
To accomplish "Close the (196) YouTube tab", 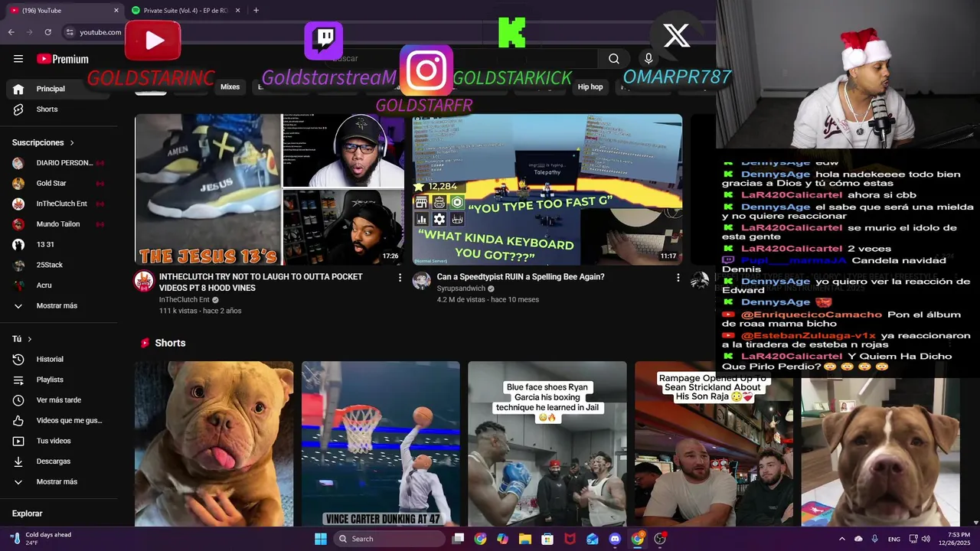I will pyautogui.click(x=116, y=11).
